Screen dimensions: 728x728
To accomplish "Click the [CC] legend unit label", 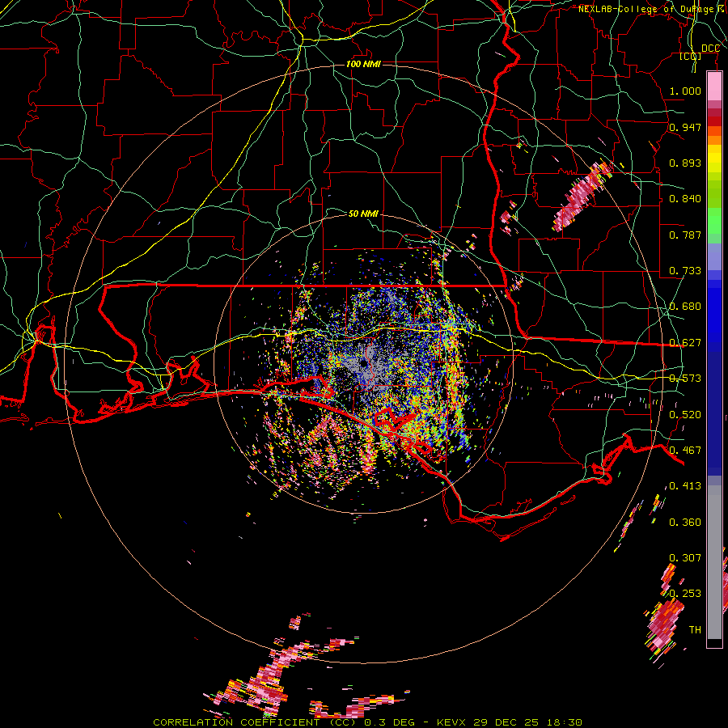I will [691, 57].
